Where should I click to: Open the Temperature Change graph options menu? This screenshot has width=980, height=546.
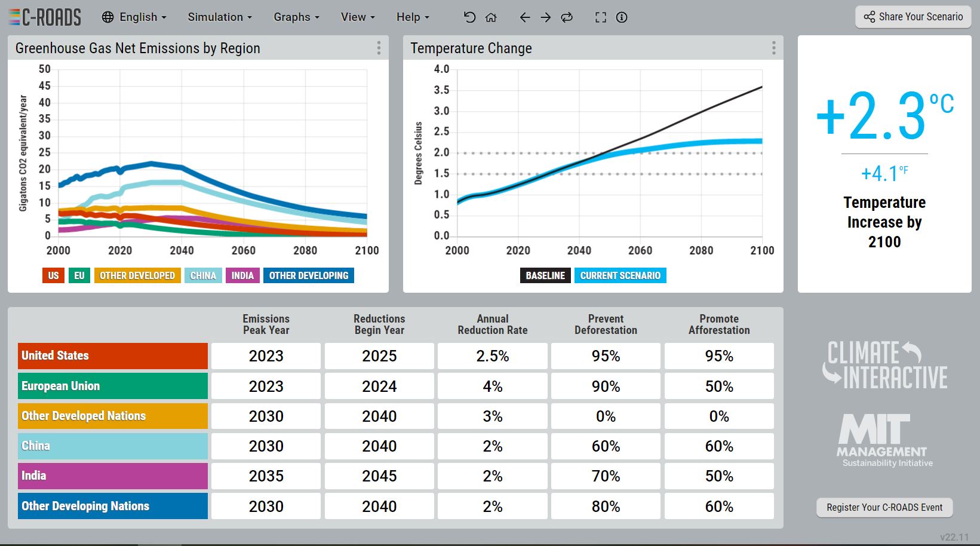(773, 48)
